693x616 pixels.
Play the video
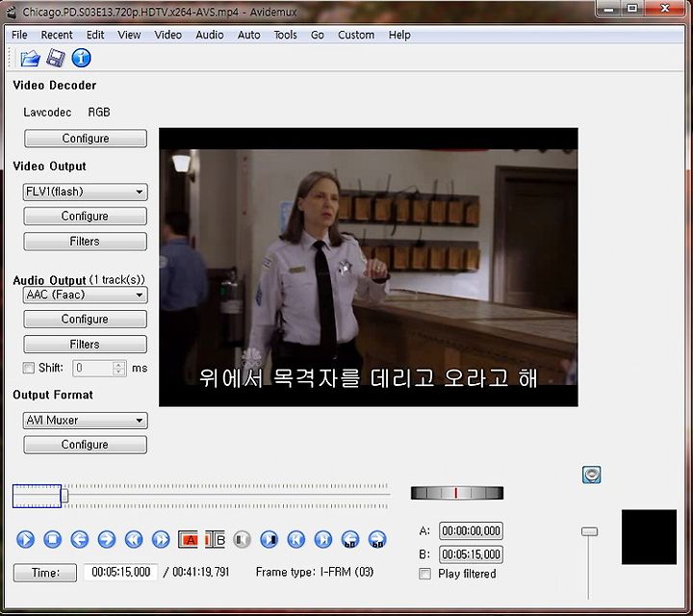25,540
